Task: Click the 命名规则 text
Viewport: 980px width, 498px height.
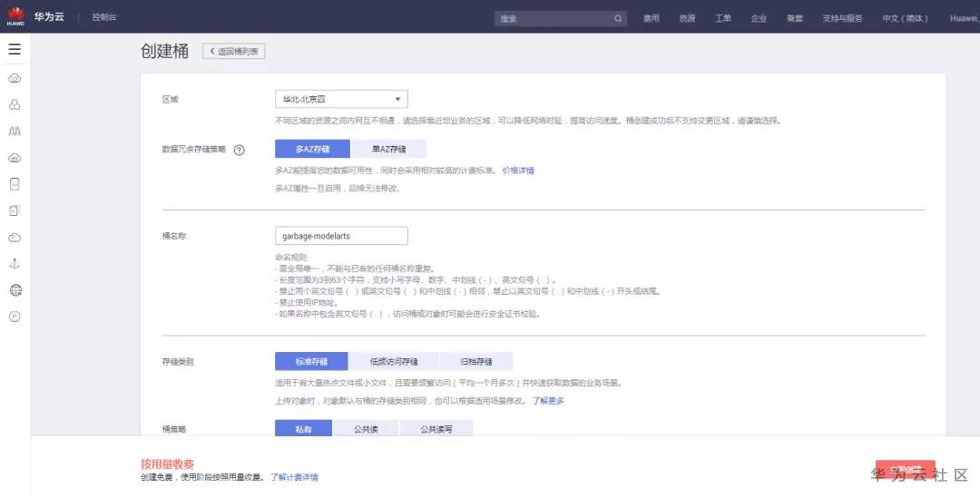Action: click(291, 257)
